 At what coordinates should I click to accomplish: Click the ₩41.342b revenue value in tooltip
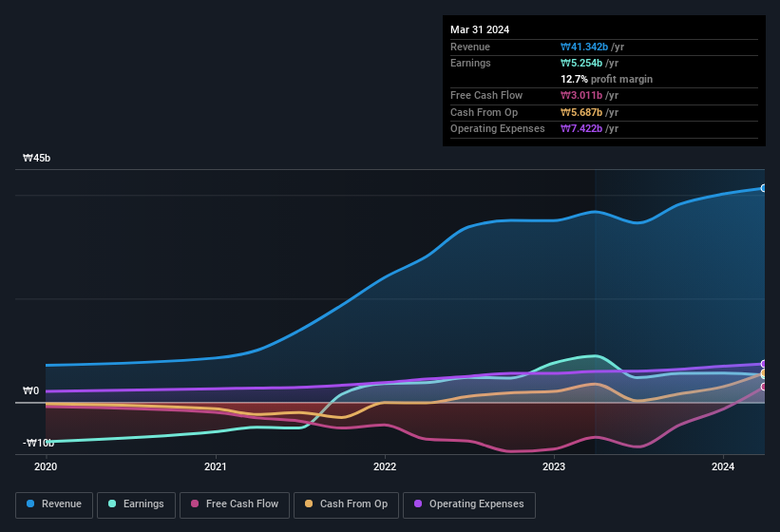coord(584,47)
